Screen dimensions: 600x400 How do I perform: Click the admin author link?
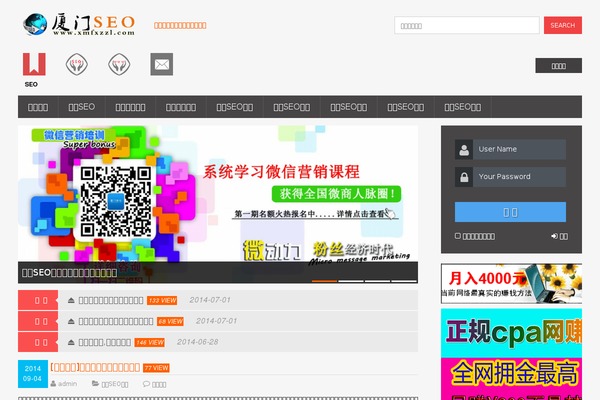tap(67, 384)
